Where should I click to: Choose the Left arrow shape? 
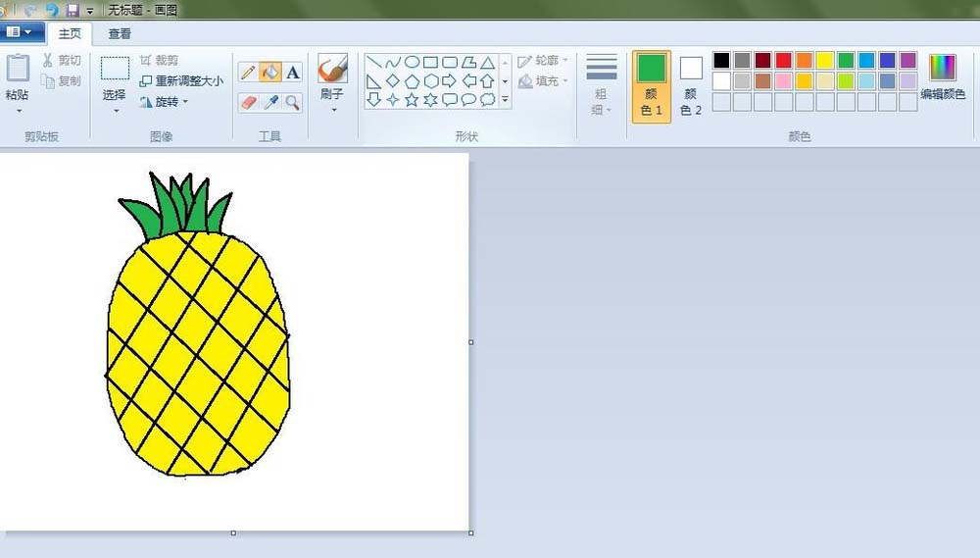coord(468,80)
